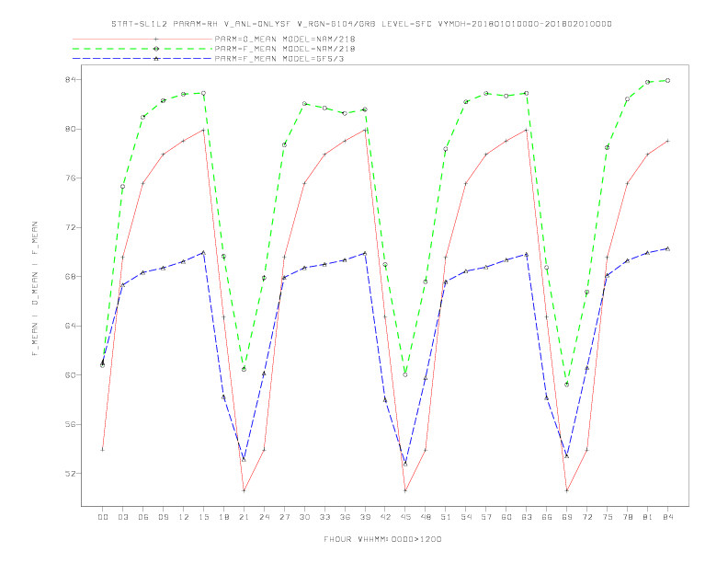
Task: Click the x-axis title FHOUR VHHMM:0000>1200
Action: [382, 539]
